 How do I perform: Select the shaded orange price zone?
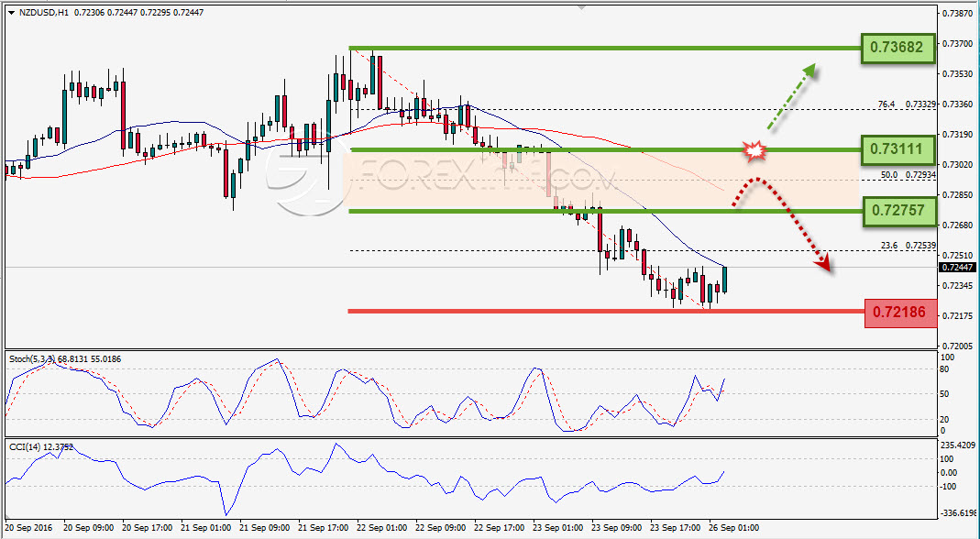601,181
